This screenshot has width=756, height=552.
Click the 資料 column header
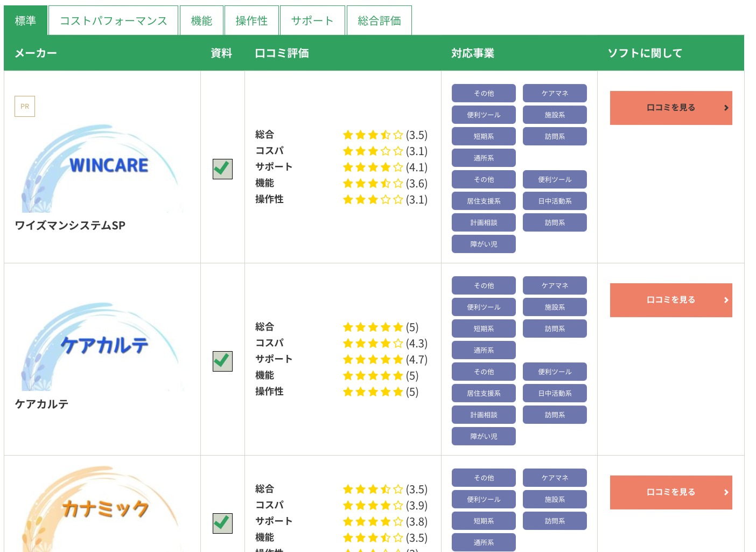pos(221,53)
